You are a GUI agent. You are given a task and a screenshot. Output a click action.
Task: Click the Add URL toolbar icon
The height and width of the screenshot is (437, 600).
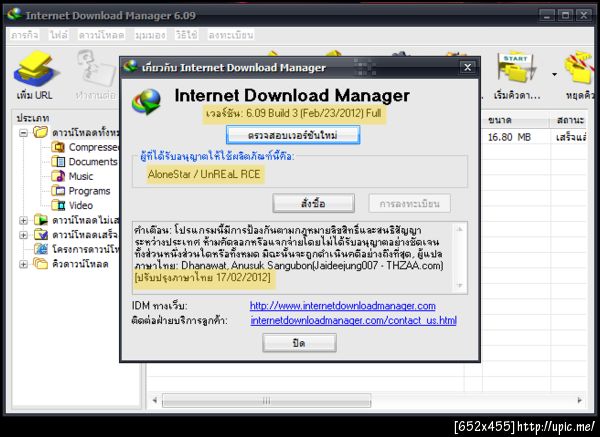36,69
